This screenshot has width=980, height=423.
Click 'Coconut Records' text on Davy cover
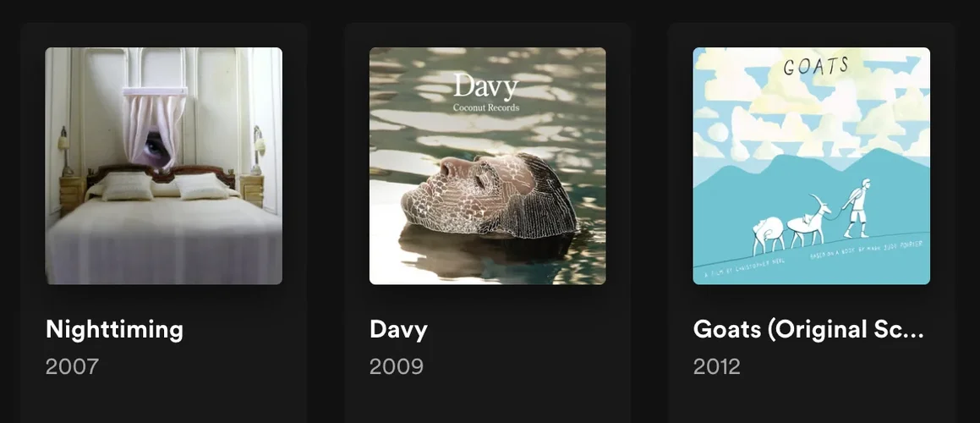(x=485, y=107)
